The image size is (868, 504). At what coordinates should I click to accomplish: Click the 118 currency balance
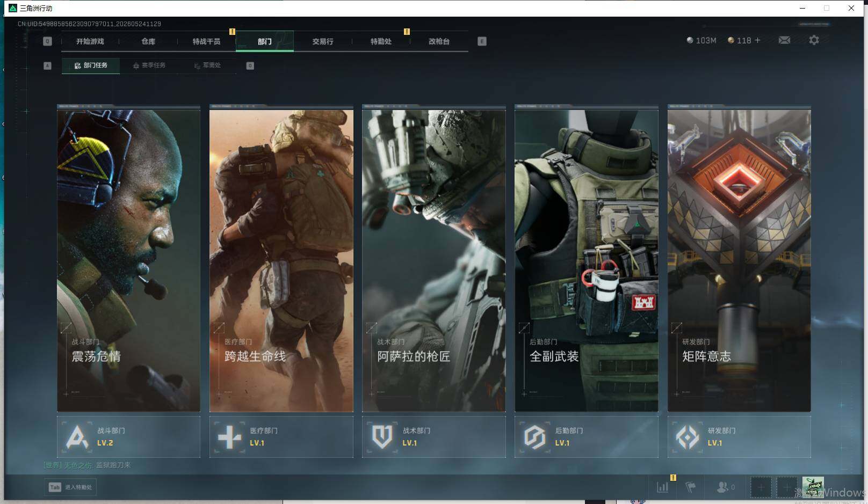739,40
